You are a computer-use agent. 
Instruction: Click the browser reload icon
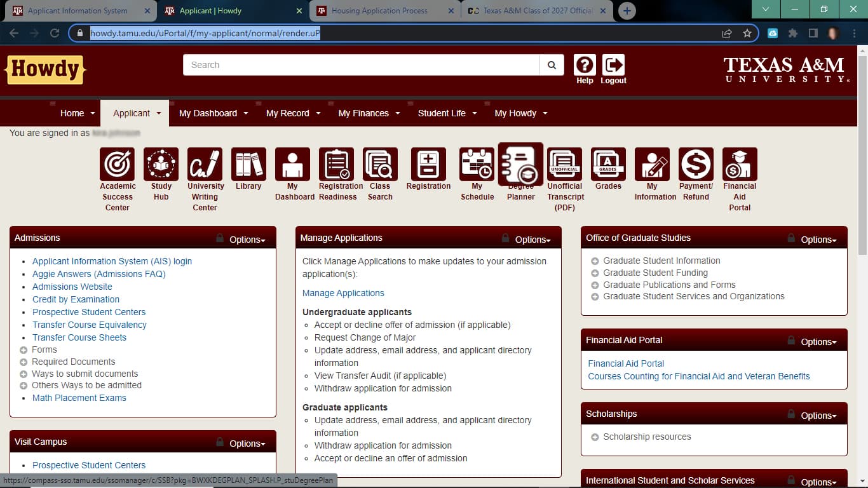[55, 33]
